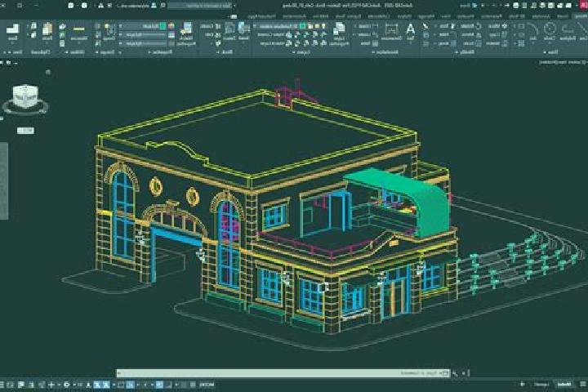
Task: Toggle the layer on/off lightbulb icon
Action: [x=323, y=26]
